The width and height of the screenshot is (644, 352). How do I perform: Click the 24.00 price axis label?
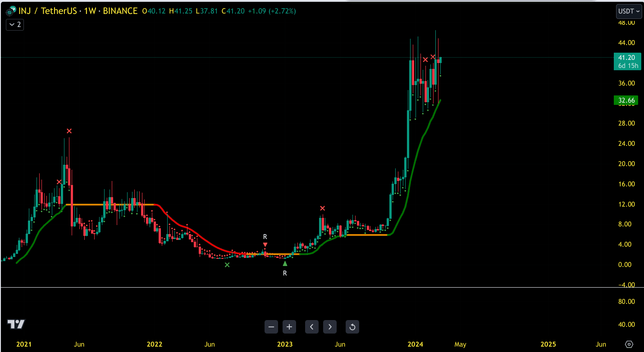click(627, 144)
